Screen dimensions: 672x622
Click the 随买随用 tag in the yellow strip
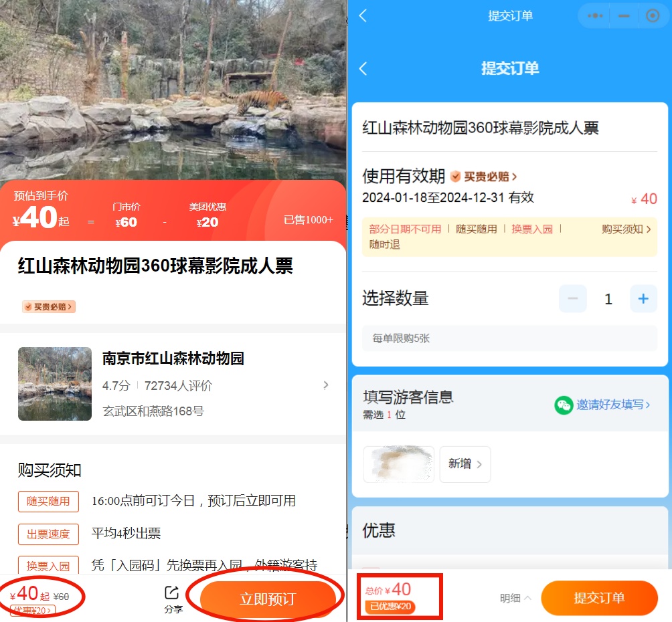coord(476,229)
